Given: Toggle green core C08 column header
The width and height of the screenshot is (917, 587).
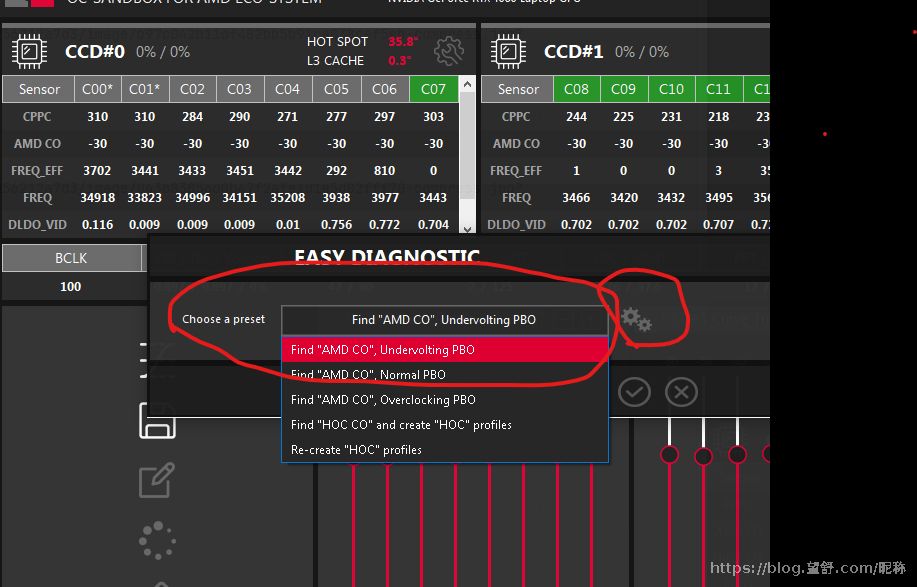Looking at the screenshot, I should (x=577, y=89).
